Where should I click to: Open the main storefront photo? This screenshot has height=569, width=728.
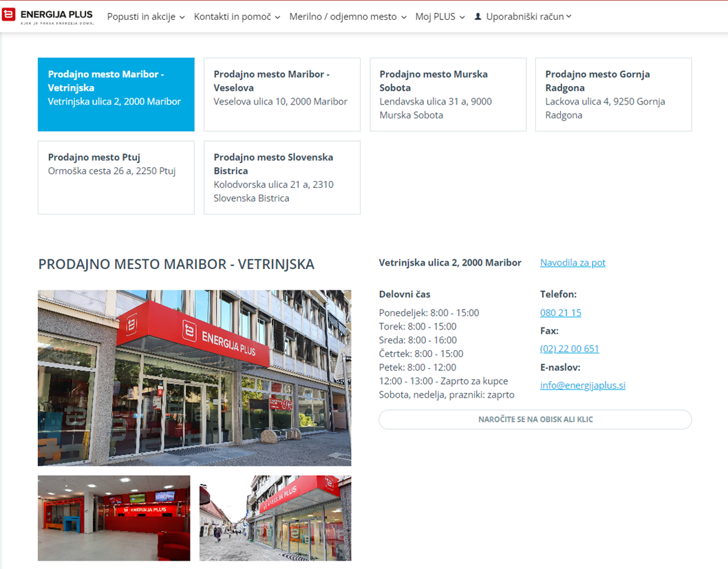[x=194, y=378]
